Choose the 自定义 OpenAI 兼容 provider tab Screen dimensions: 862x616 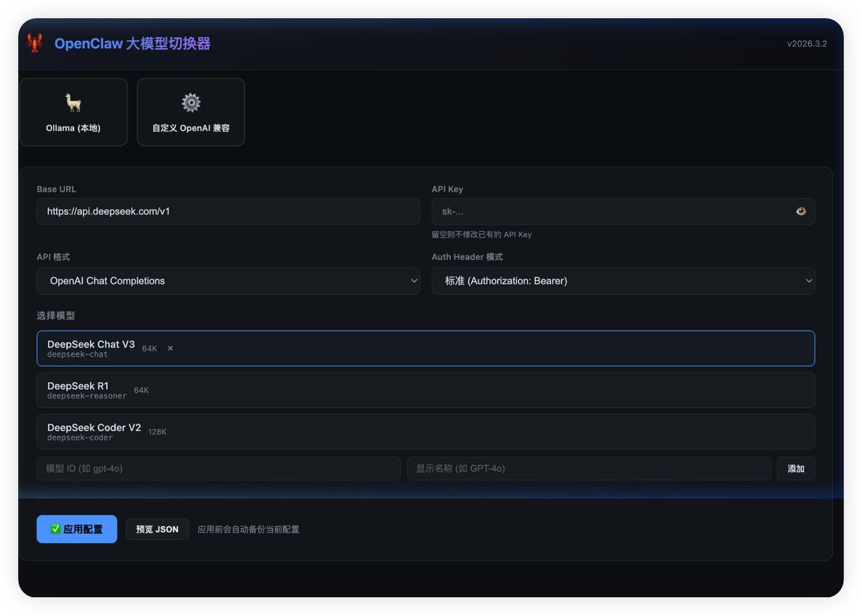tap(191, 112)
